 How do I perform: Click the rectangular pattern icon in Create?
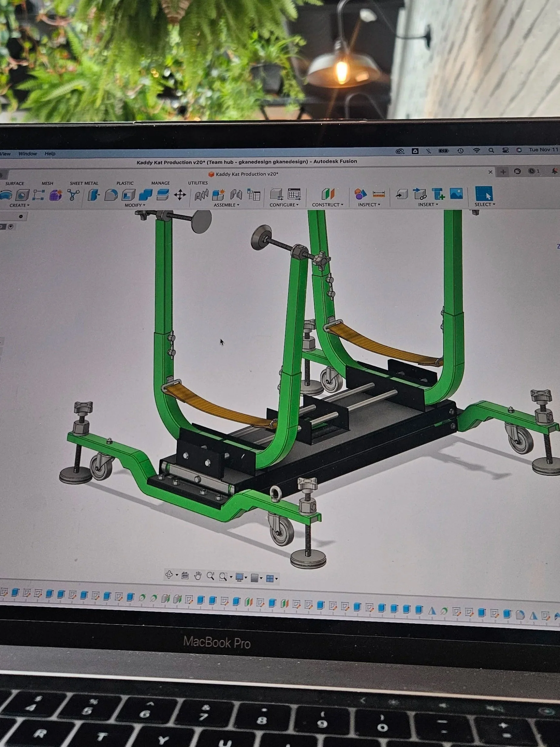click(39, 195)
